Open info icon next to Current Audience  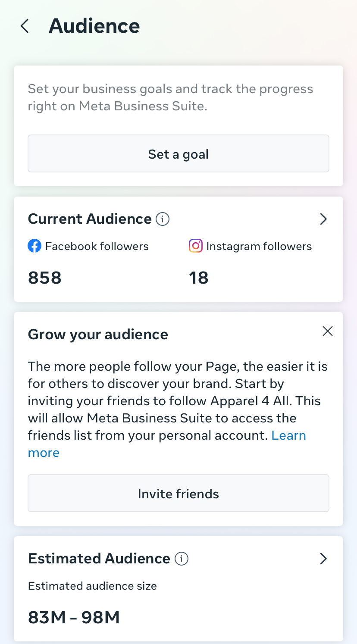(162, 219)
